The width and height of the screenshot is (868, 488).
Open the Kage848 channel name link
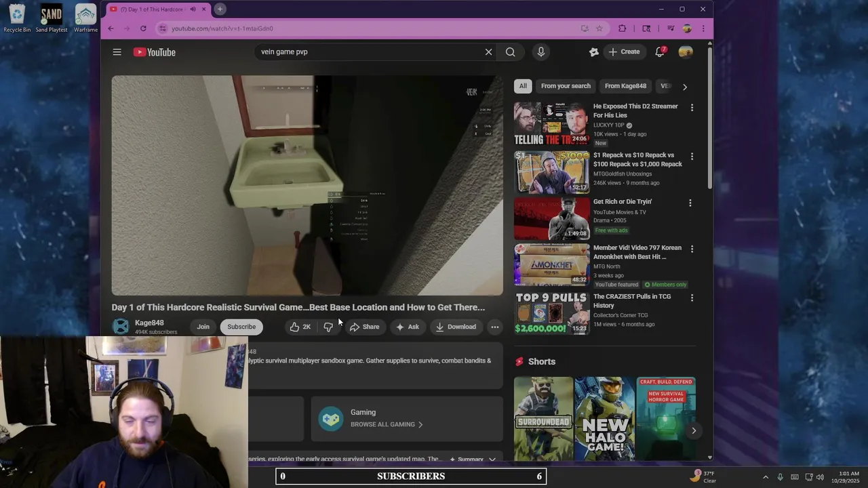click(149, 323)
